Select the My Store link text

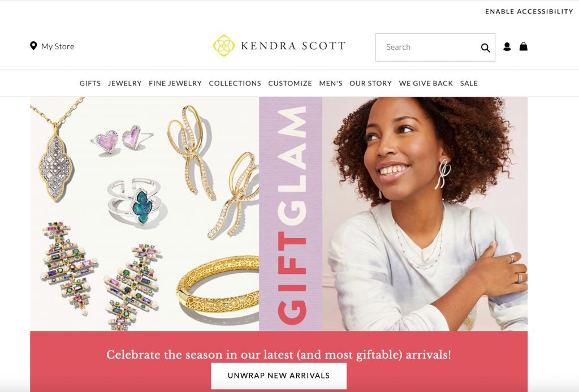point(58,46)
